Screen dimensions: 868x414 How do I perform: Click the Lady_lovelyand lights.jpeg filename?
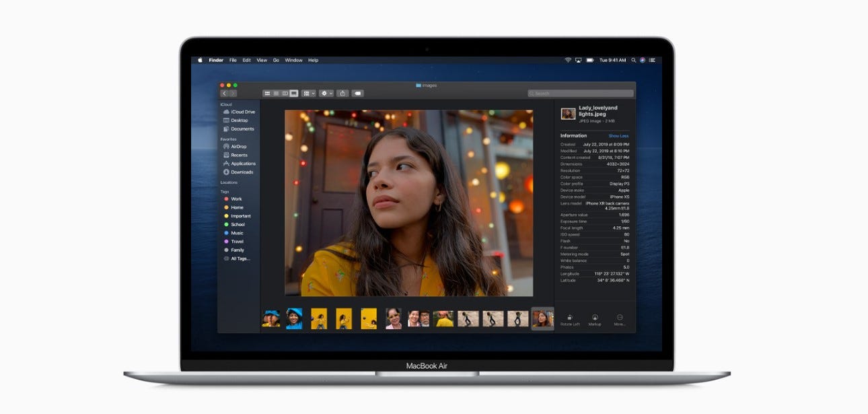tap(598, 111)
